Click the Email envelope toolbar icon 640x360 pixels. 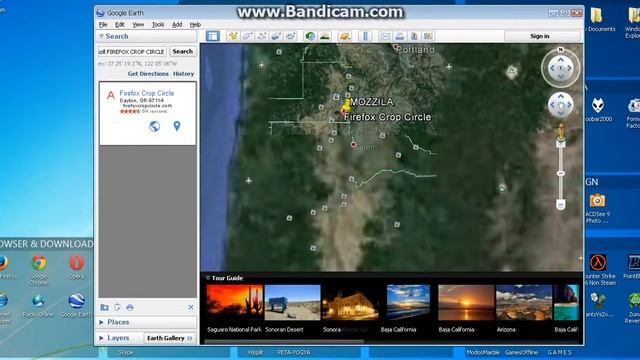pos(385,36)
